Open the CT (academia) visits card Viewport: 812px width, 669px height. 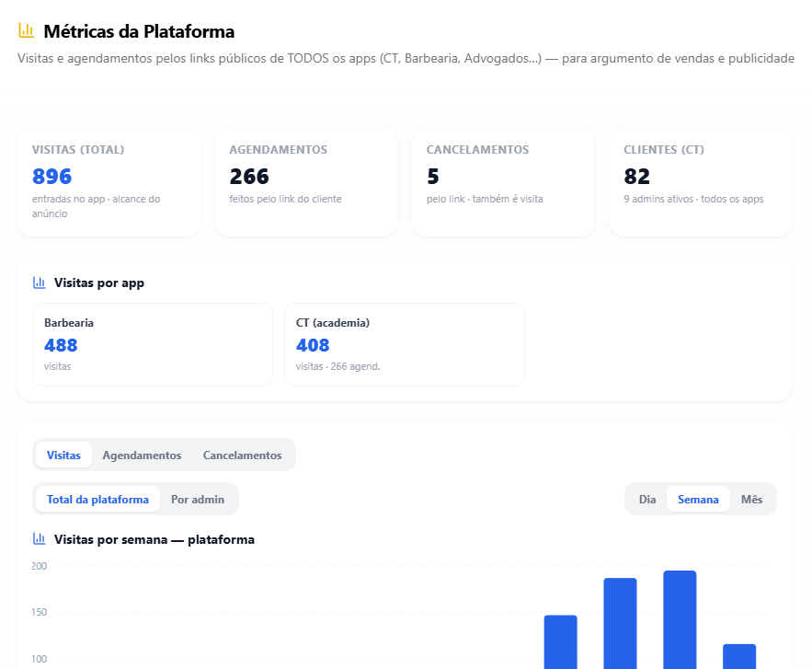(405, 344)
